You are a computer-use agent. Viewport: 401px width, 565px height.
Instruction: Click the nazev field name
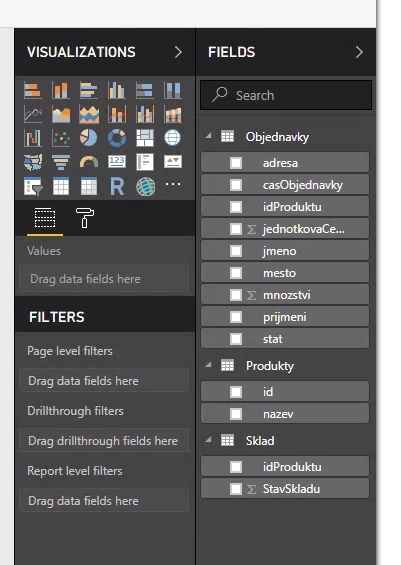278,414
